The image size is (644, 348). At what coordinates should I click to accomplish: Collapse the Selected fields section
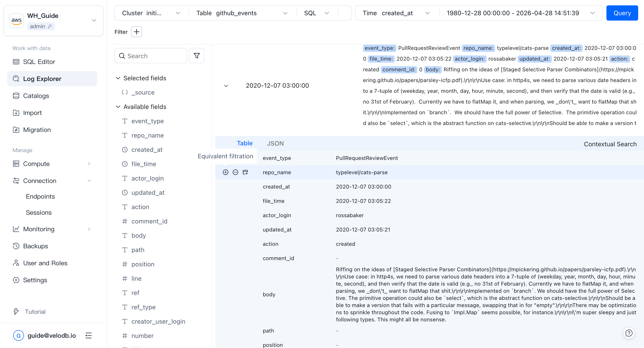tap(118, 78)
